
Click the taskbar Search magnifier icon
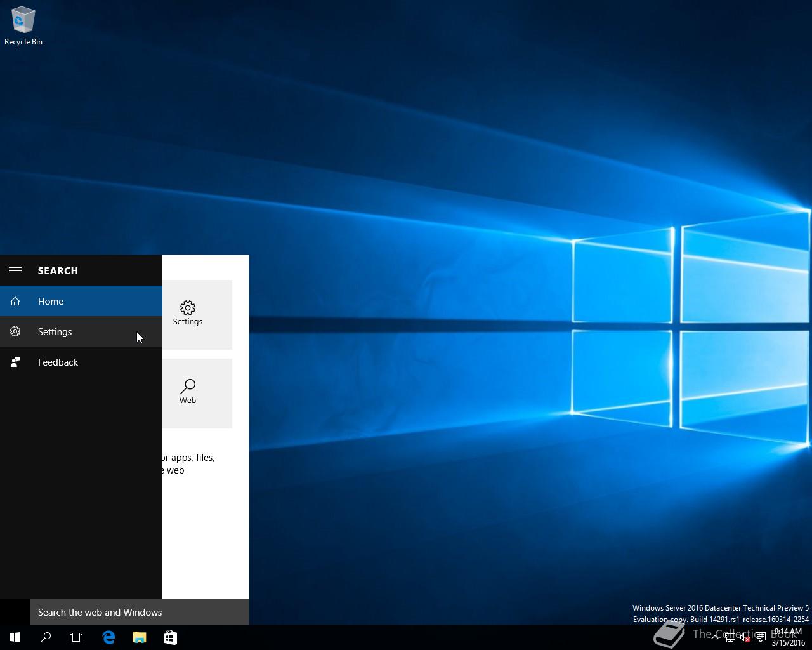[x=46, y=637]
